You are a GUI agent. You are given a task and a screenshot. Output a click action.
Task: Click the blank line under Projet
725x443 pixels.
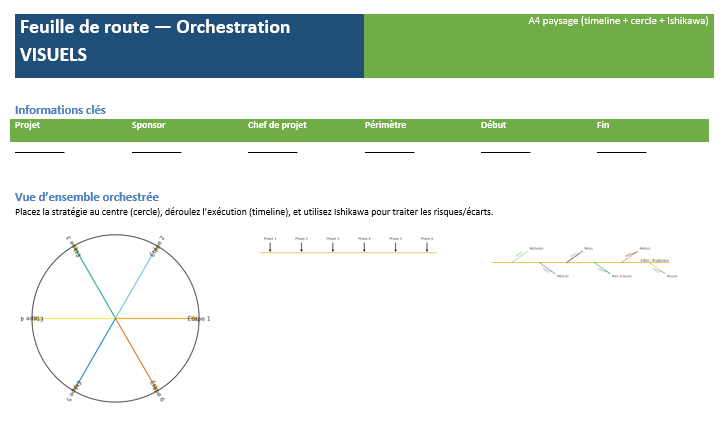(x=39, y=150)
